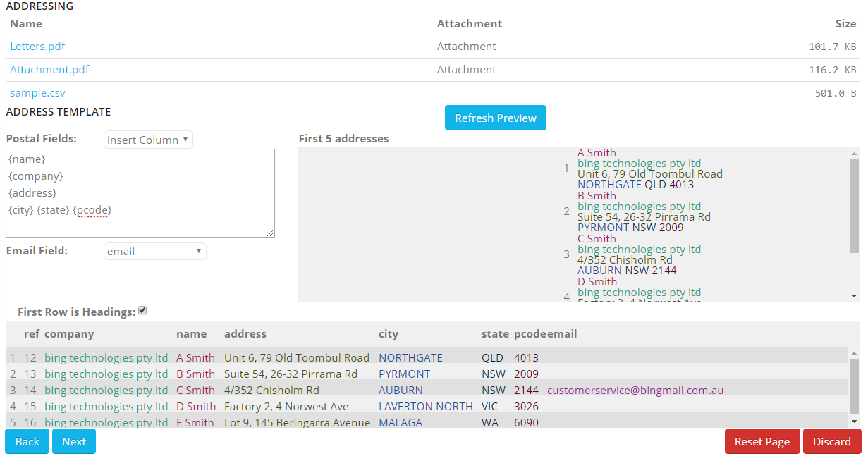This screenshot has height=461, width=868.
Task: Click the data table scrollbar up arrow
Action: click(855, 352)
